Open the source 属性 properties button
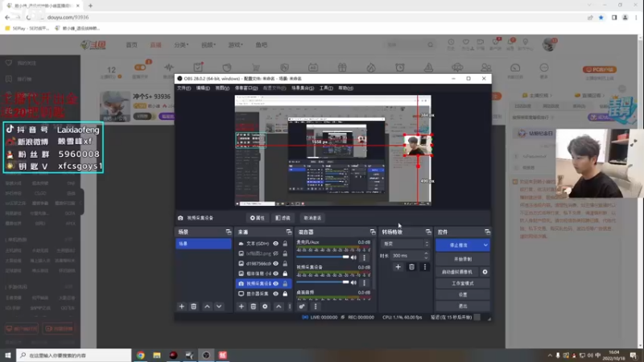 click(x=258, y=218)
